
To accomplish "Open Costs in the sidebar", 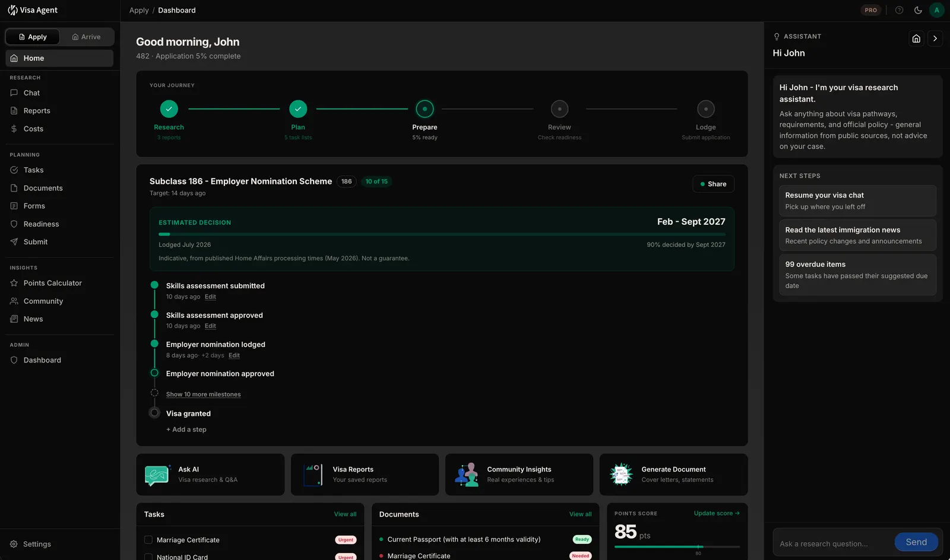I will click(x=59, y=129).
